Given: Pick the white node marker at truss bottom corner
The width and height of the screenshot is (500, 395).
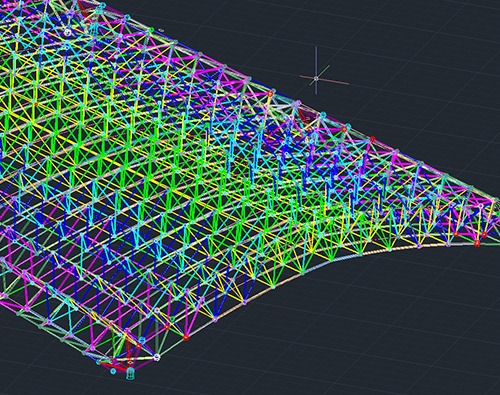Looking at the screenshot, I should (157, 357).
